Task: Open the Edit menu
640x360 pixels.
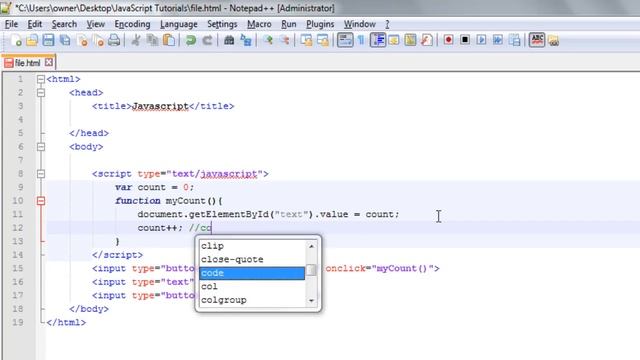Action: tap(35, 24)
